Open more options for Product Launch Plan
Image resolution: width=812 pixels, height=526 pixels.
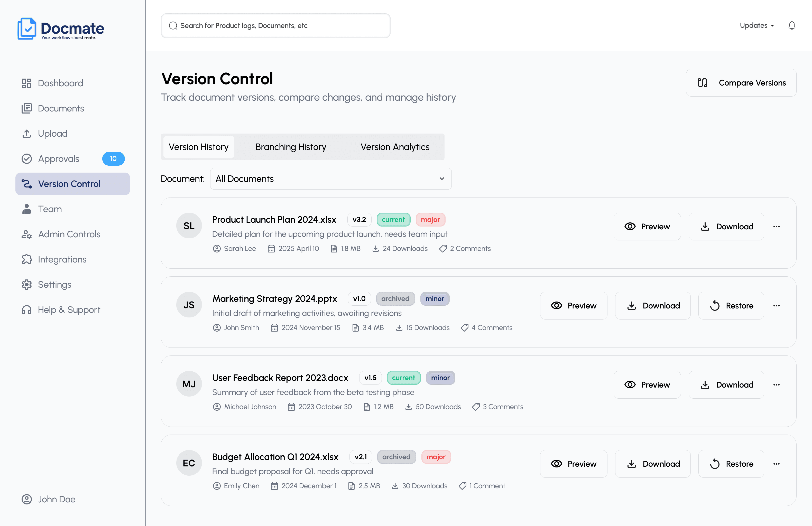click(x=777, y=227)
